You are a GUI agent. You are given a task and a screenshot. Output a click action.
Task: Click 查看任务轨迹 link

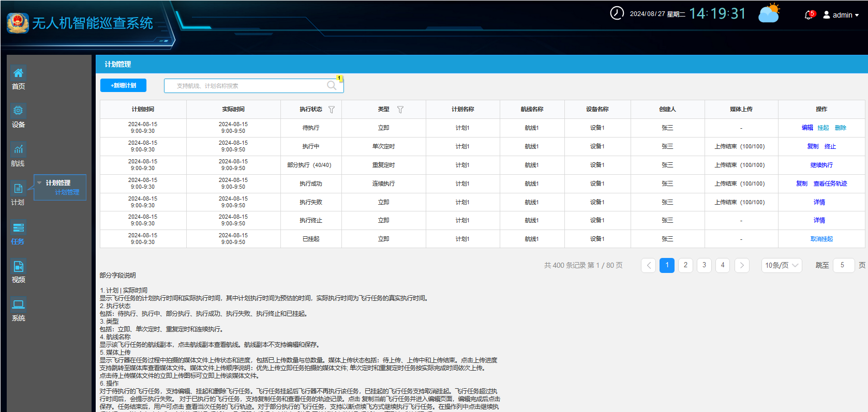pos(830,184)
